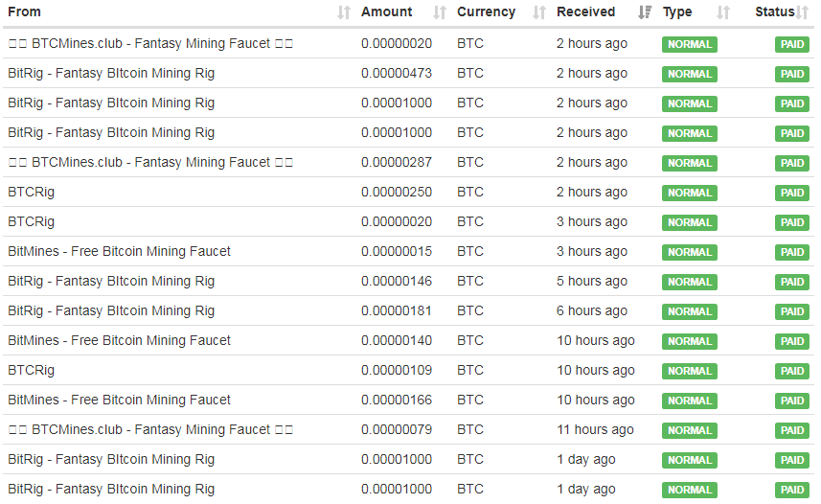Viewport: 821px width, 504px height.
Task: Click the sort icon beside From column
Action: coord(344,12)
